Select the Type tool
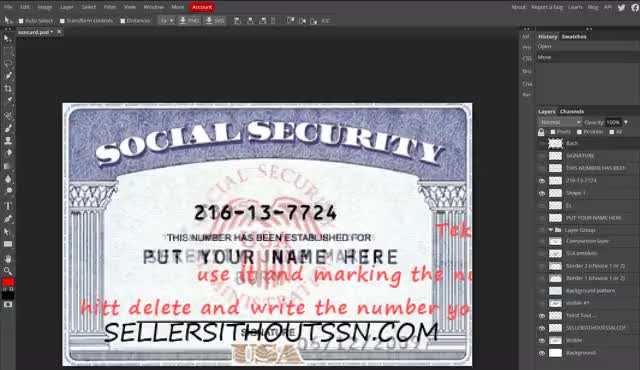Viewport: 640px width, 370px height. click(x=8, y=206)
